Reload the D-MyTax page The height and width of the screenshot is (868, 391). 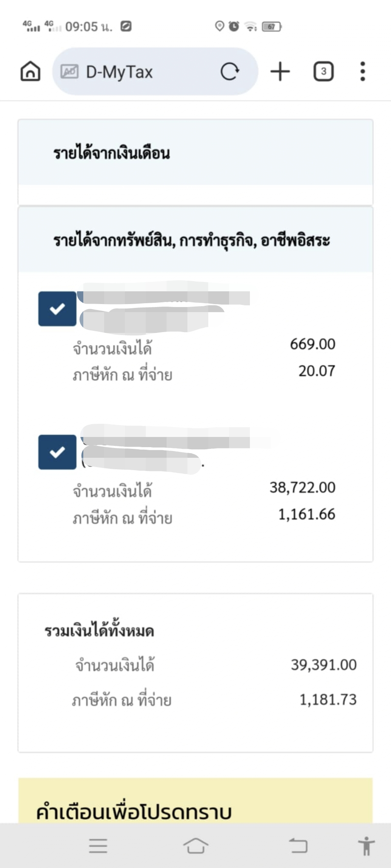click(x=230, y=71)
